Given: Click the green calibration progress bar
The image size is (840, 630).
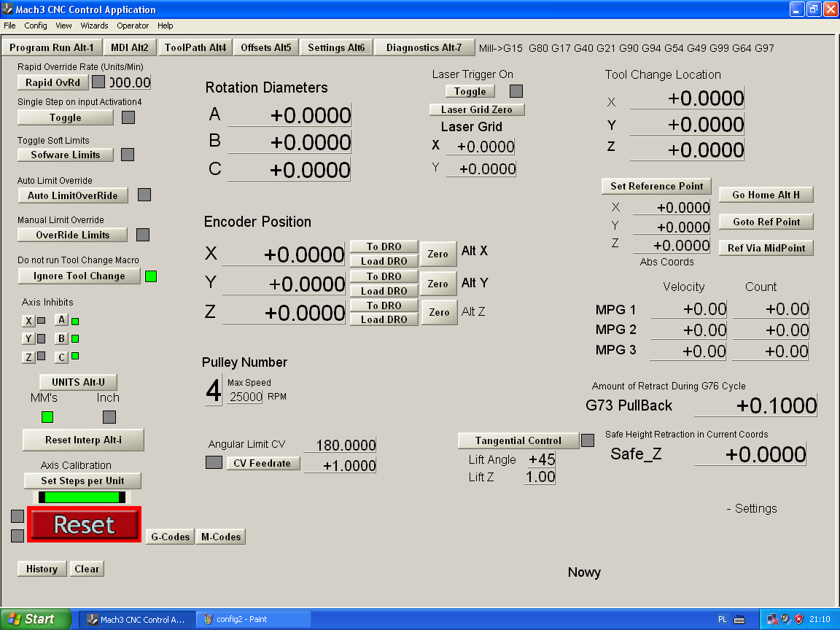Looking at the screenshot, I should [x=82, y=497].
